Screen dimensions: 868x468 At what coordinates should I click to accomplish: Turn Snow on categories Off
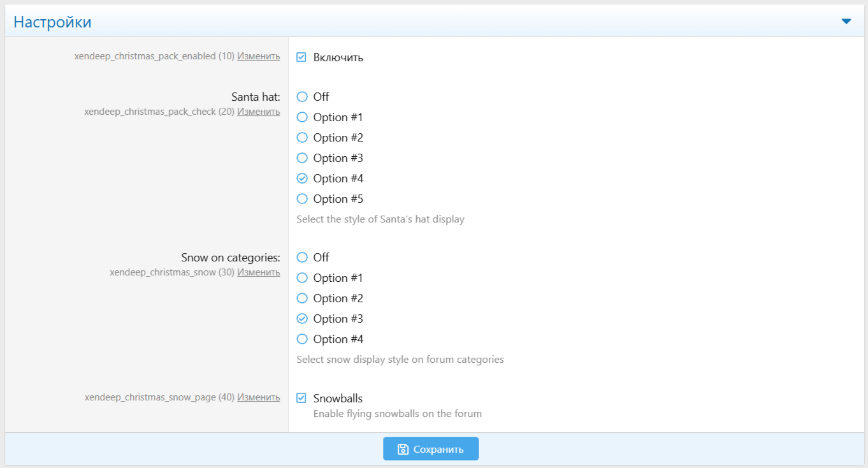302,258
